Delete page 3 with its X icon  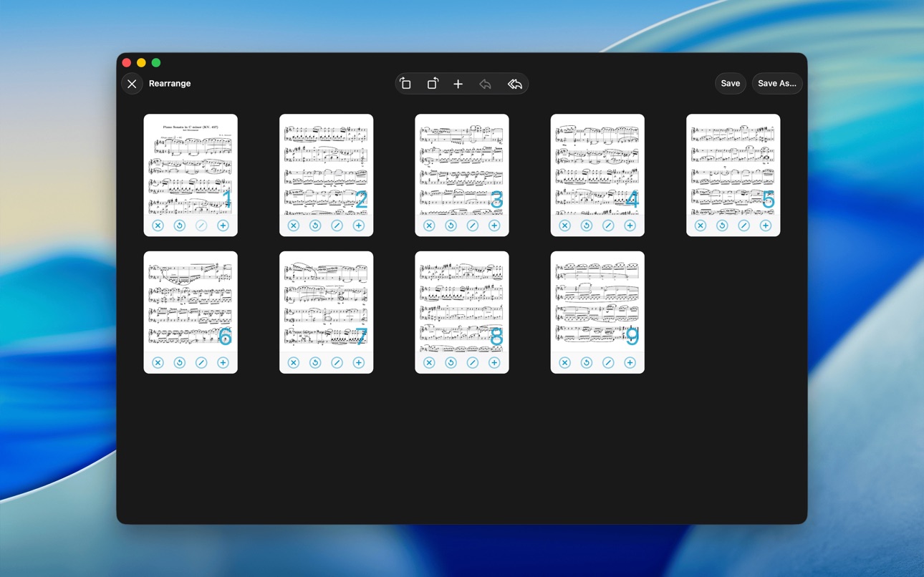(x=429, y=226)
